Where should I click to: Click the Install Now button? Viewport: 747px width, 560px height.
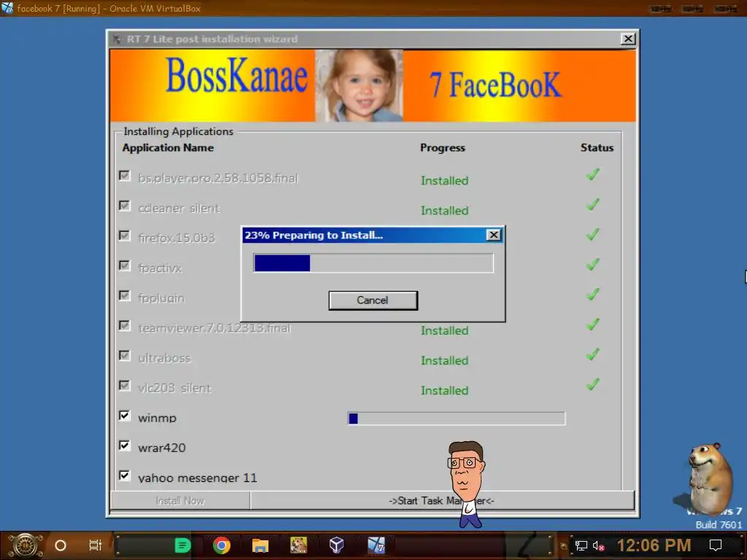point(180,500)
